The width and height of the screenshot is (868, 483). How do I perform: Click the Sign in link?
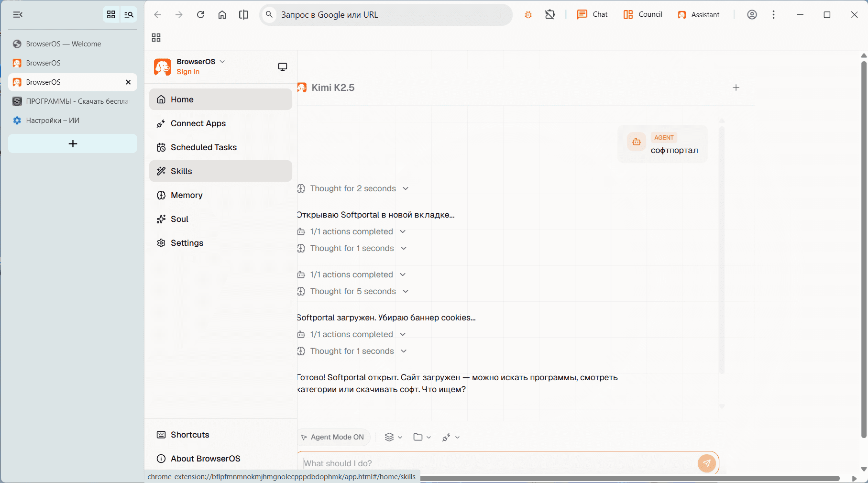(188, 72)
